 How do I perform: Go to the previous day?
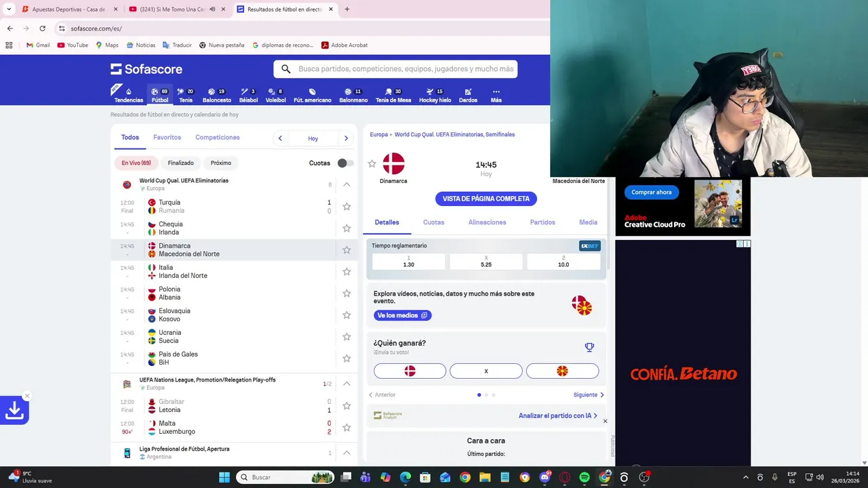click(x=280, y=138)
